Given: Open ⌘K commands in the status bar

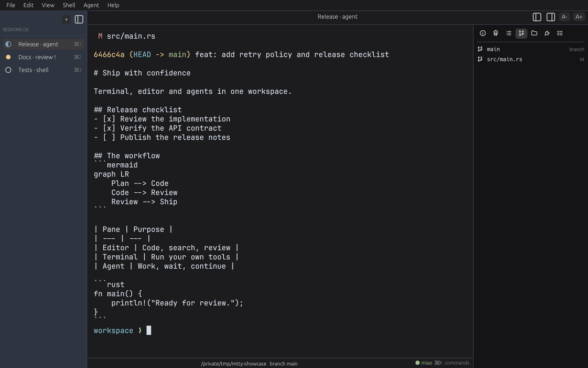Looking at the screenshot, I should point(452,363).
